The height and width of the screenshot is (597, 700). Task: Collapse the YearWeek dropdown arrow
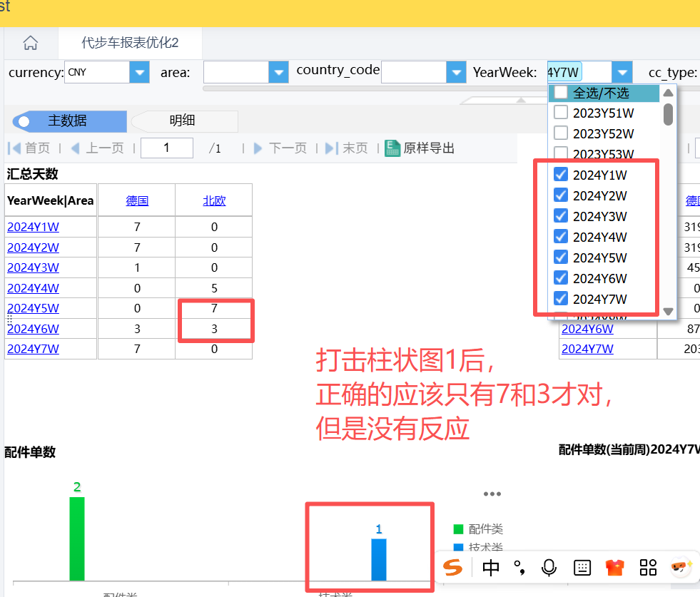coord(622,72)
